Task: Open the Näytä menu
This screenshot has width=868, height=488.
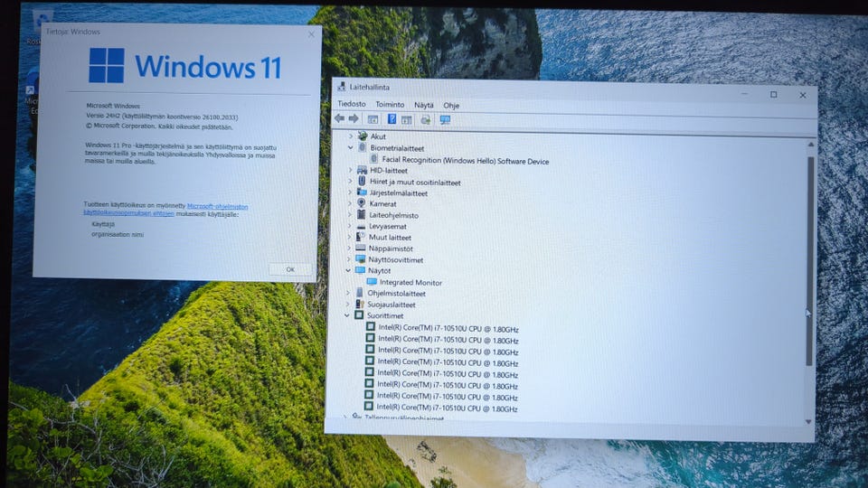Action: (x=424, y=105)
